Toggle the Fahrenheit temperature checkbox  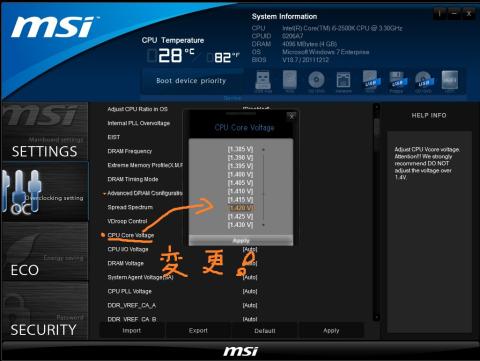pyautogui.click(x=210, y=58)
